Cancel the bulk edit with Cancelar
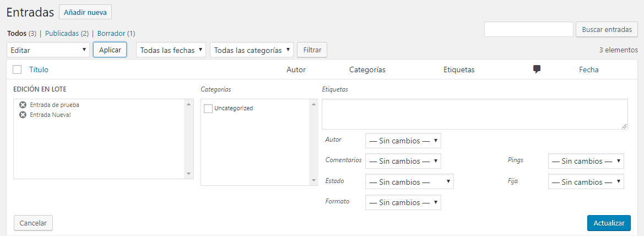644x236 pixels. point(33,223)
